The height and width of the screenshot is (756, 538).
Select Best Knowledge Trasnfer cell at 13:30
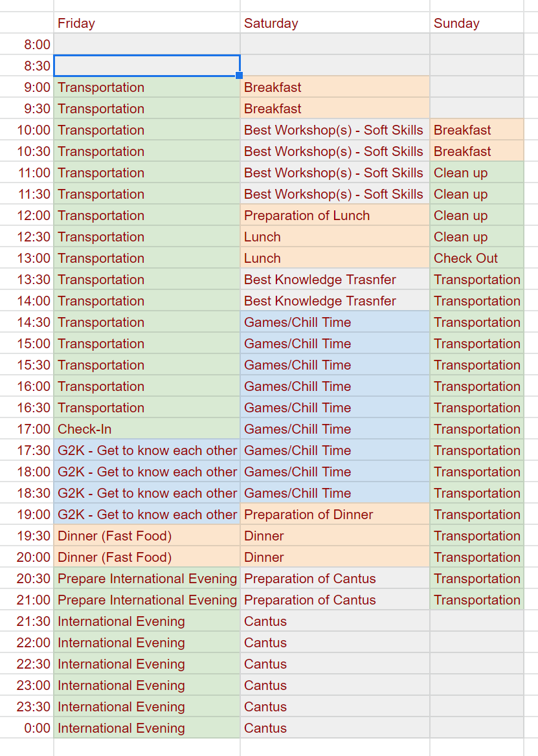click(x=335, y=280)
